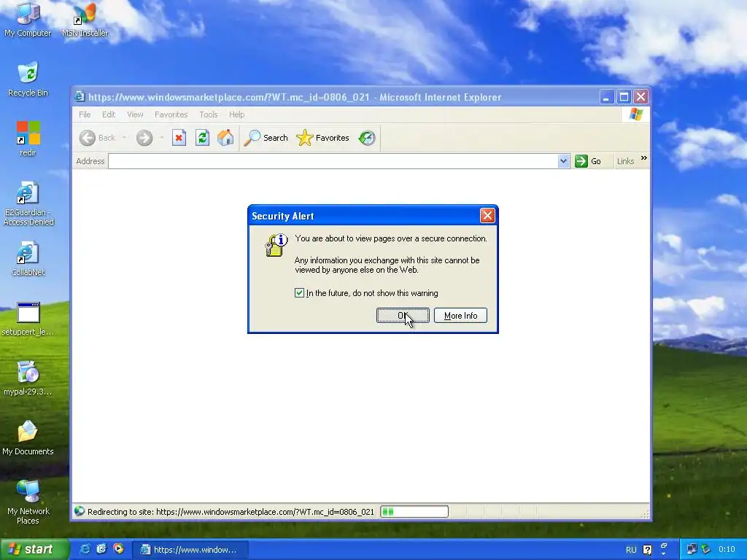
Task: Launch Windows Media Player from Quick Launch
Action: 118,549
